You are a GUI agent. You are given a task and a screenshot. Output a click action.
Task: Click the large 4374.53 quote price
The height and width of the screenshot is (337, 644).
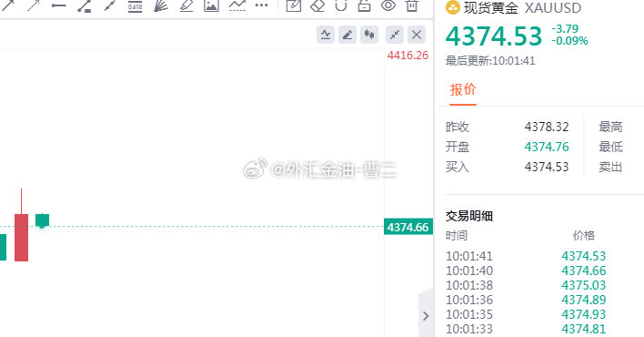pyautogui.click(x=494, y=36)
